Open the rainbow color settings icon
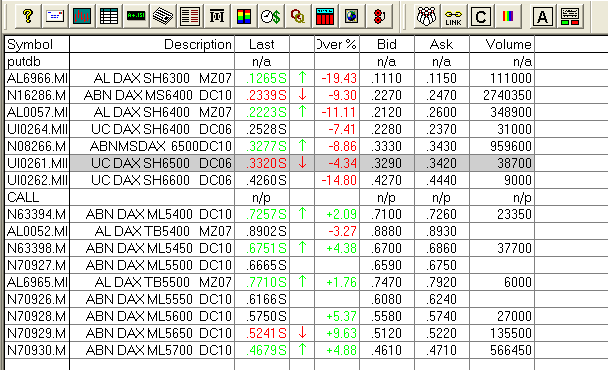This screenshot has width=608, height=370. point(508,16)
